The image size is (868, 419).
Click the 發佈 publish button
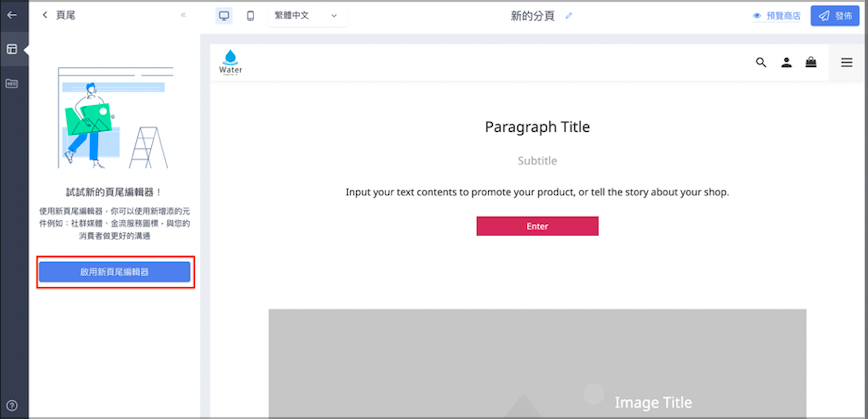point(835,16)
